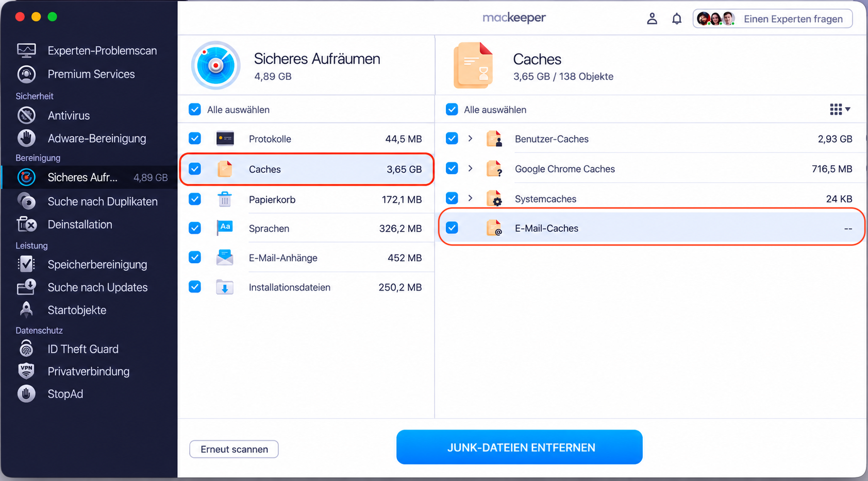The width and height of the screenshot is (868, 481).
Task: Click the 44,5 MB Protokolle size
Action: (404, 139)
